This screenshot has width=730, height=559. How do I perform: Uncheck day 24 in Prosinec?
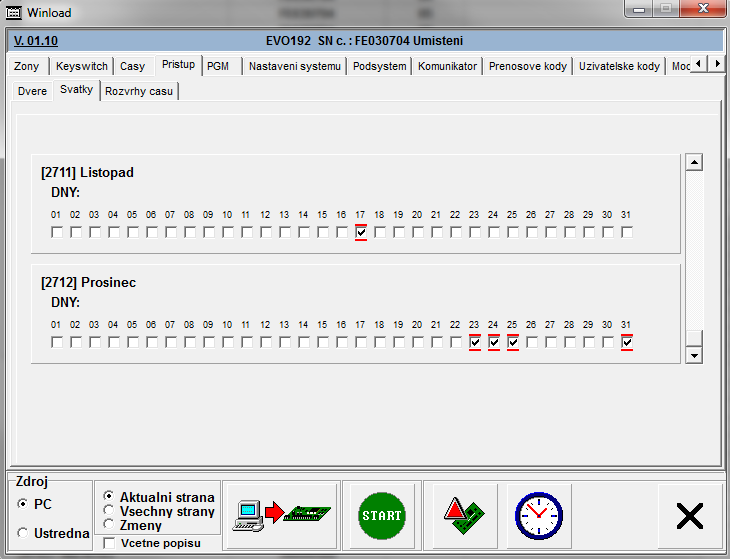[x=494, y=342]
